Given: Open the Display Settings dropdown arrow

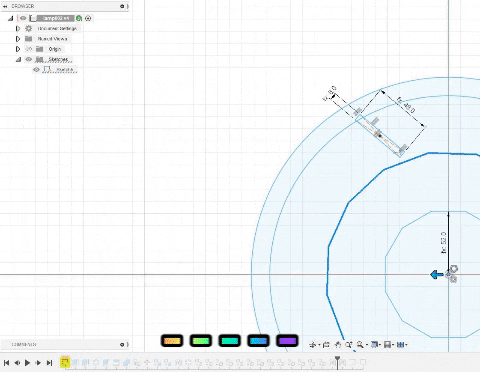Looking at the screenshot, I should pyautogui.click(x=380, y=345).
